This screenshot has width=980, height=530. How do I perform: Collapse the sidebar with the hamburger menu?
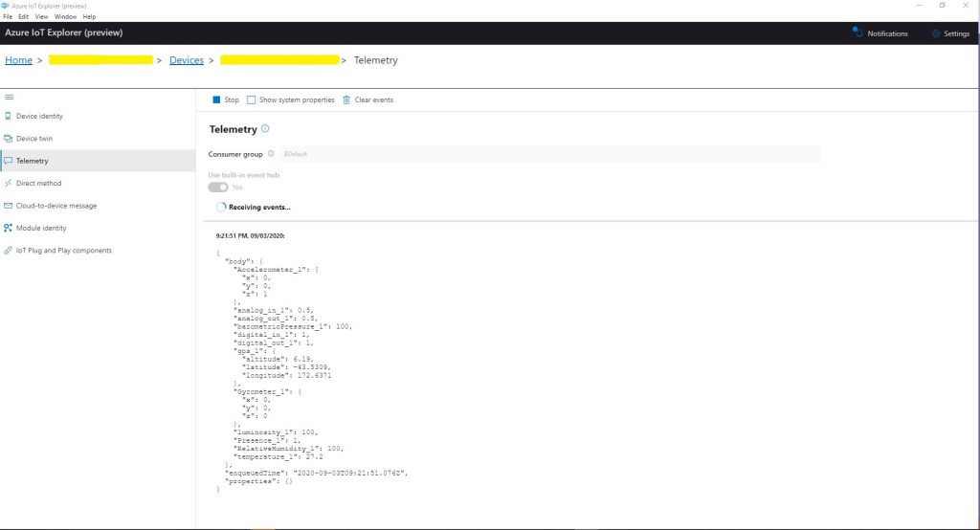9,97
